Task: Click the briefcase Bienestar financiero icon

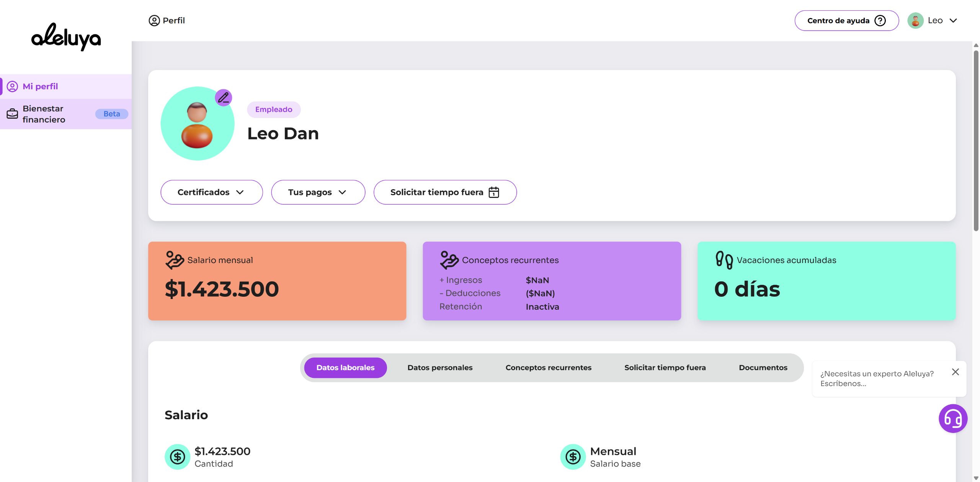Action: (x=12, y=114)
